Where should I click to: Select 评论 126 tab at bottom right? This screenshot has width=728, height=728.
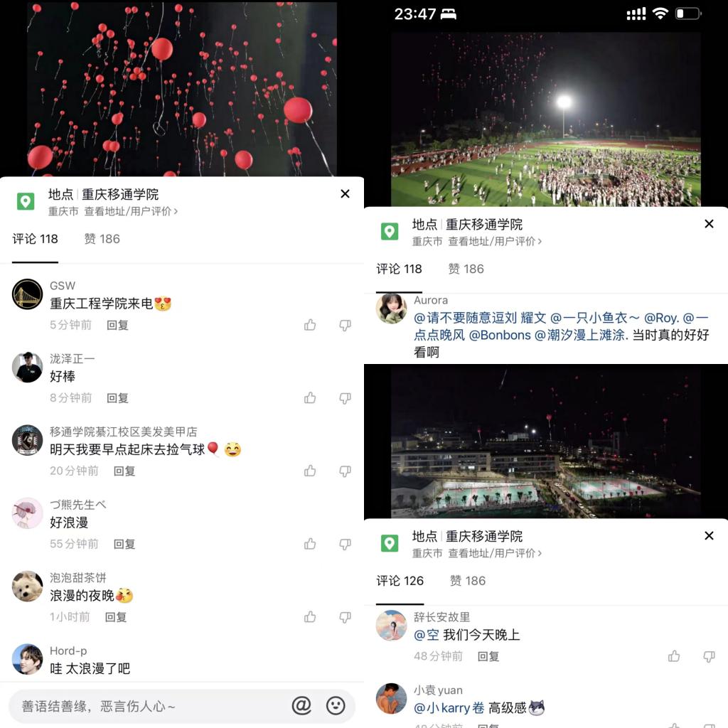click(x=400, y=581)
